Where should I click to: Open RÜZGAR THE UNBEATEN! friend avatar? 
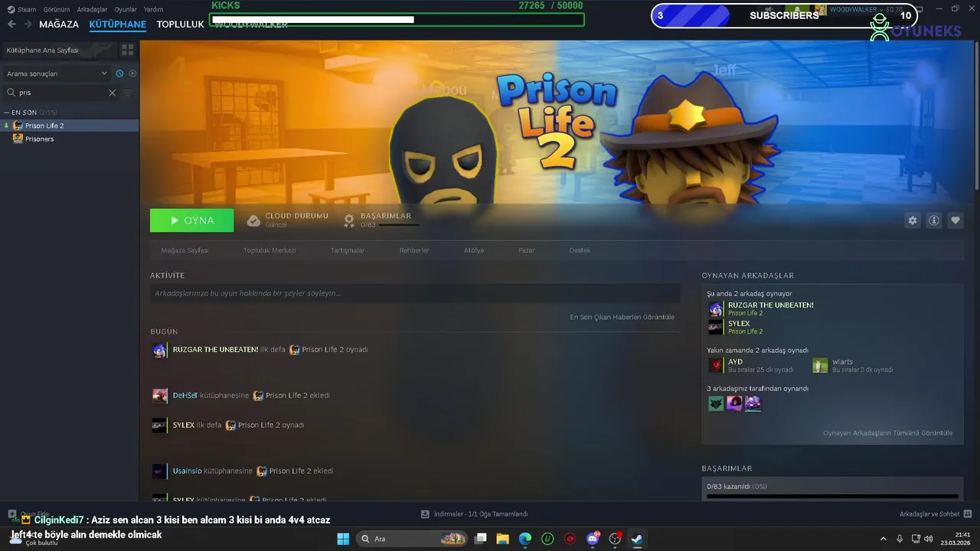tap(716, 309)
